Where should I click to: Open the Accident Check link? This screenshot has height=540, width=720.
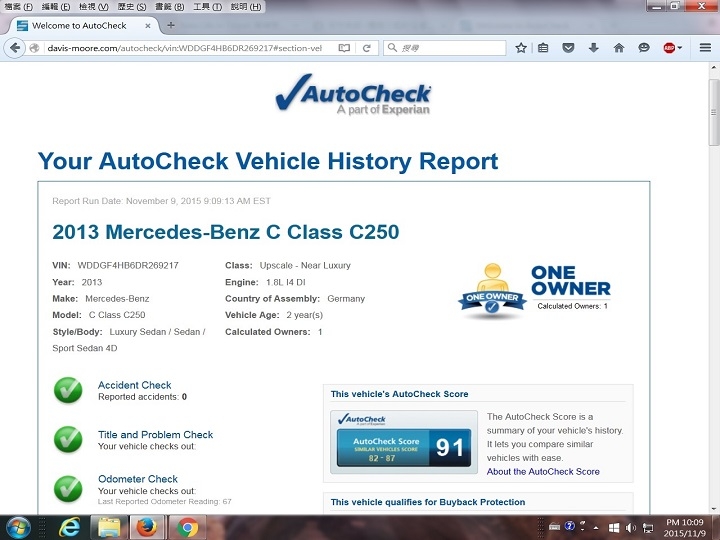pos(135,385)
